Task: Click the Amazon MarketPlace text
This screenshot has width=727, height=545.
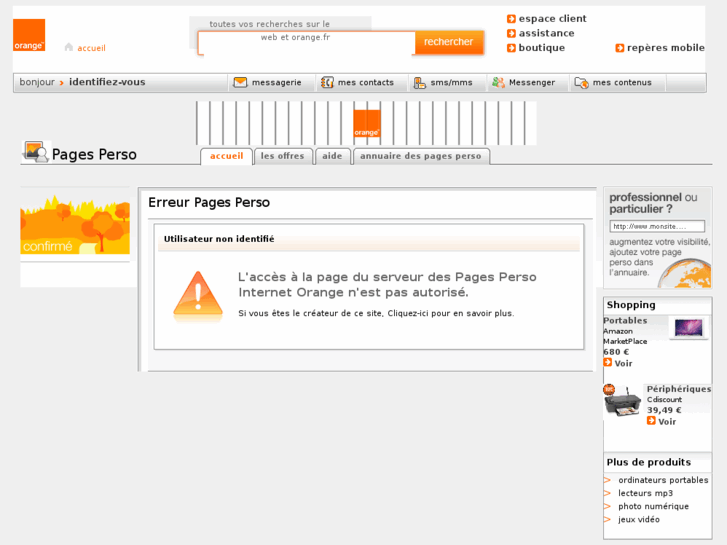Action: (x=625, y=336)
